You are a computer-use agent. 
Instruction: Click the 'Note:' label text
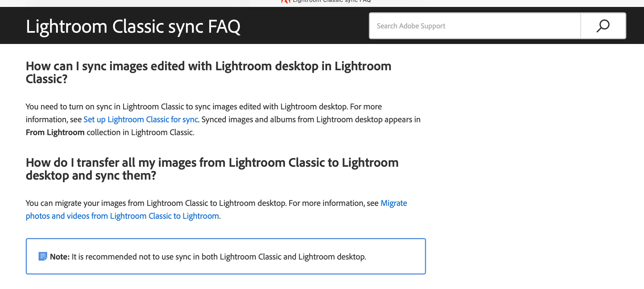click(x=60, y=257)
